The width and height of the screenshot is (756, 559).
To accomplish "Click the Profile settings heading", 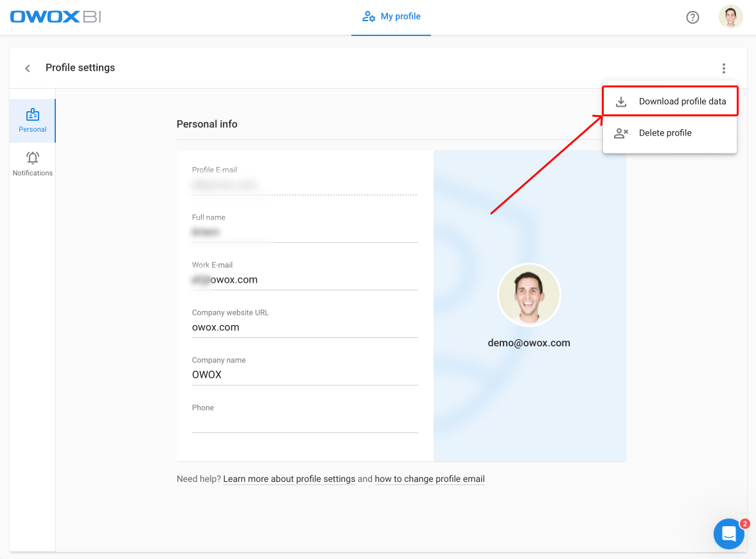I will [x=80, y=67].
